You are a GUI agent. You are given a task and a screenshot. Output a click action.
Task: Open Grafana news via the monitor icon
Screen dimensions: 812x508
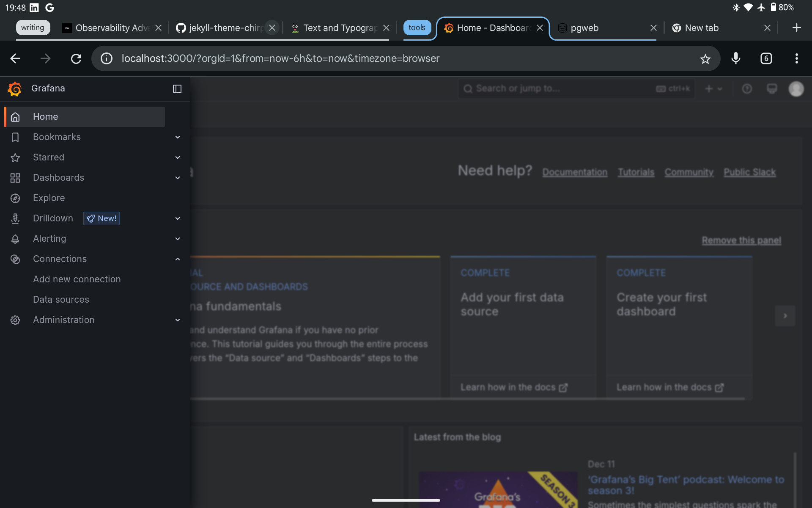pos(772,89)
